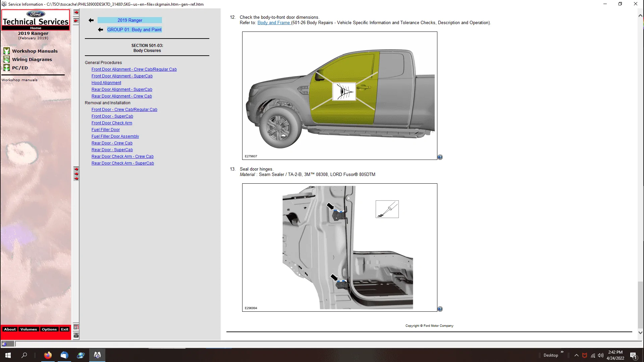Follow the Body and Frame reference link
Viewport: 644px width, 362px height.
click(274, 23)
